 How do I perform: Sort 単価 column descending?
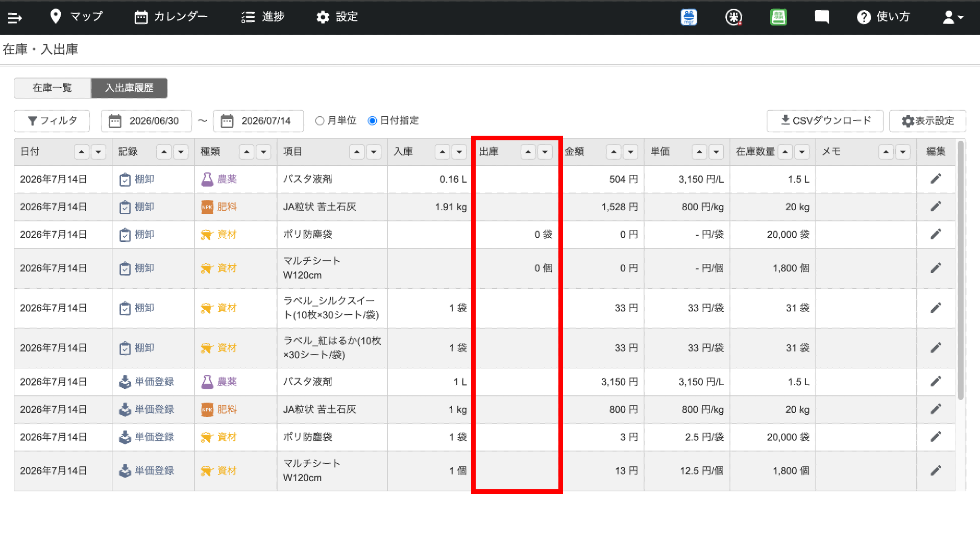coord(717,152)
